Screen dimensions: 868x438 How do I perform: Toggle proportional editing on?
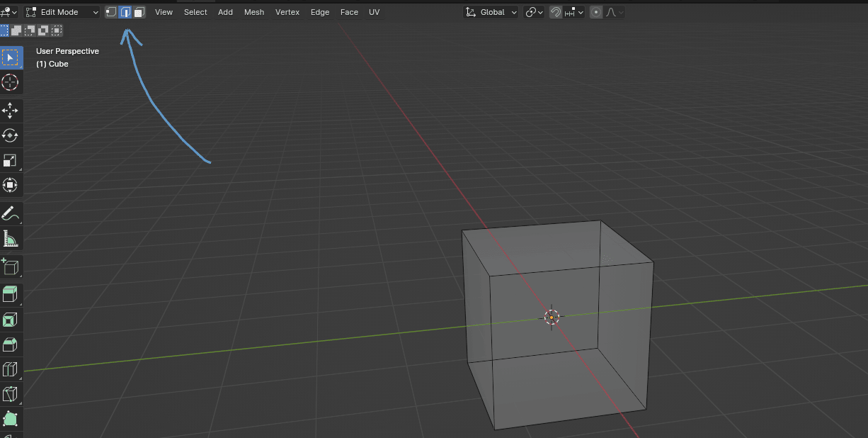coord(596,12)
